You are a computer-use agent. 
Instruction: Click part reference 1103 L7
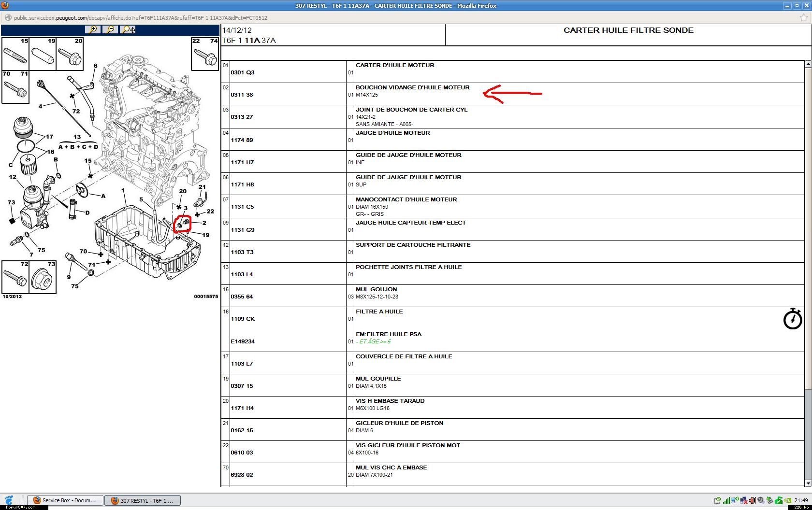point(242,364)
